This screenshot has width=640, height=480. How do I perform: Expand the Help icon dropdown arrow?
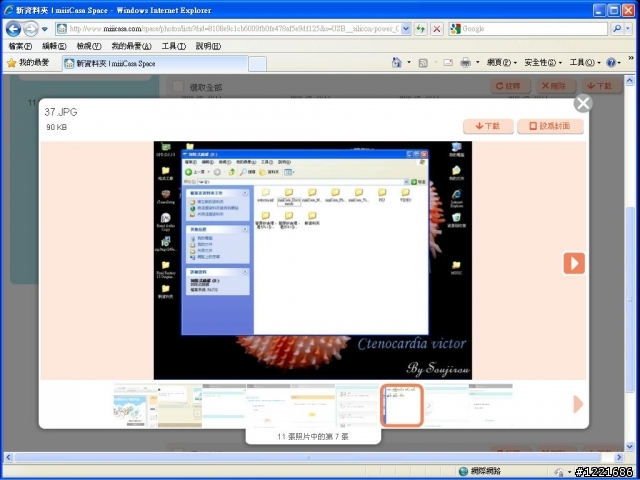[620, 63]
